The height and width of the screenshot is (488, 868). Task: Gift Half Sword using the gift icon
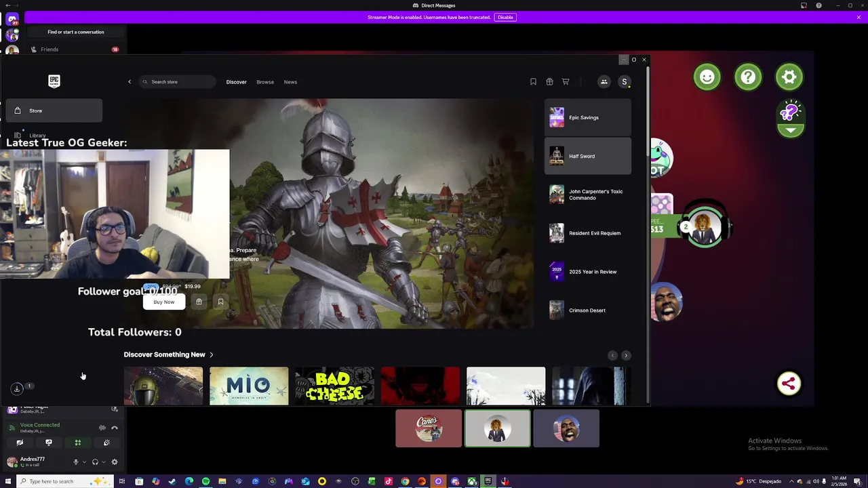tap(199, 302)
